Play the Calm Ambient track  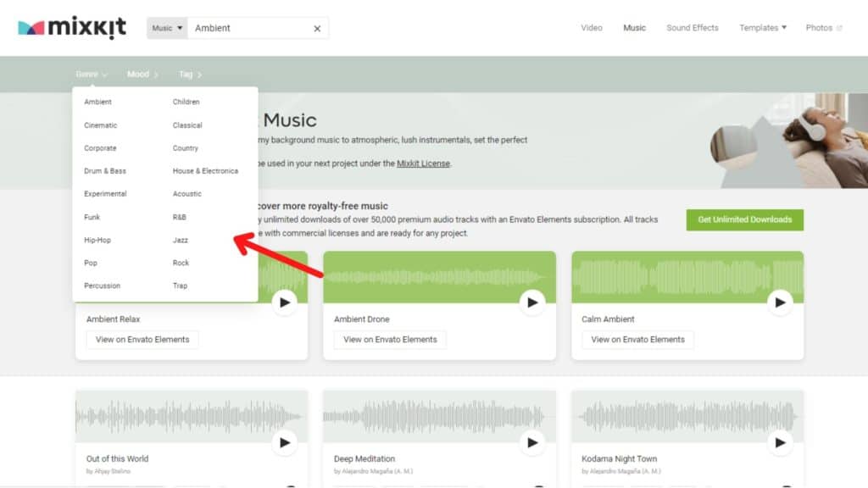(x=779, y=302)
